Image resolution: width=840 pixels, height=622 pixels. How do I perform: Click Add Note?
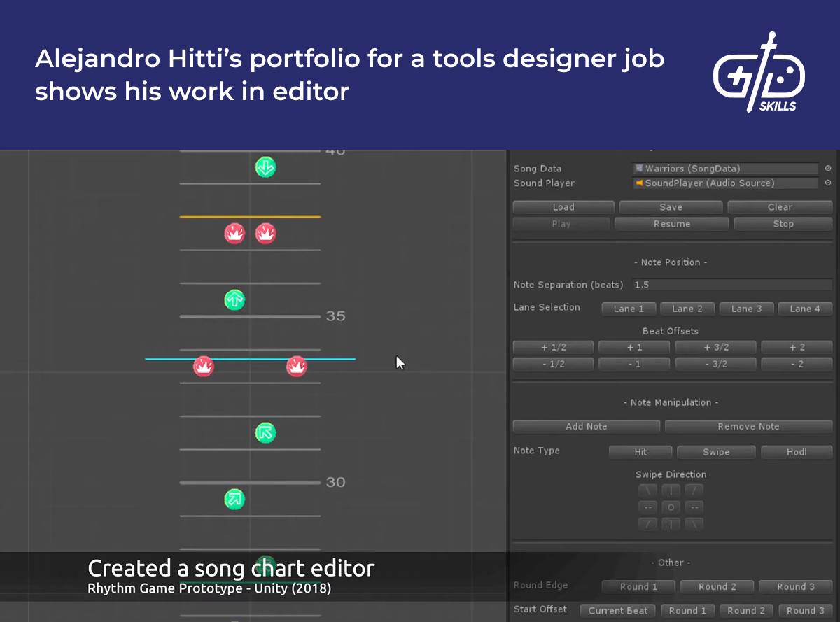586,426
